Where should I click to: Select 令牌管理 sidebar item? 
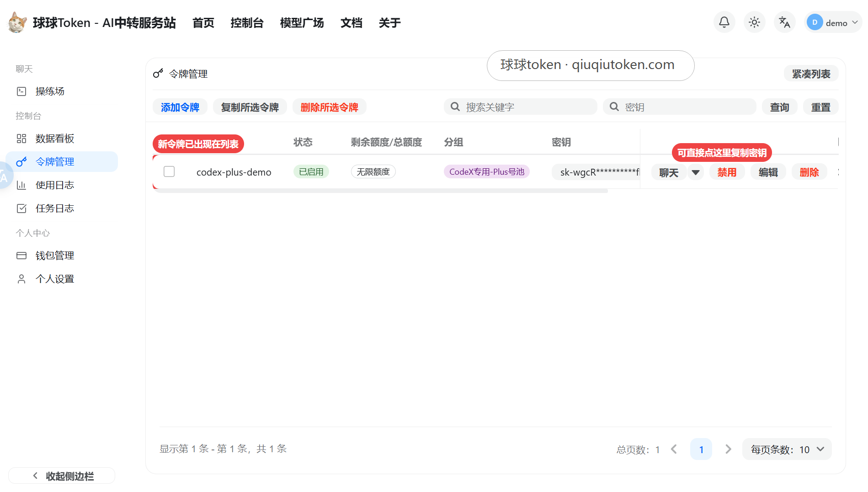coord(62,162)
